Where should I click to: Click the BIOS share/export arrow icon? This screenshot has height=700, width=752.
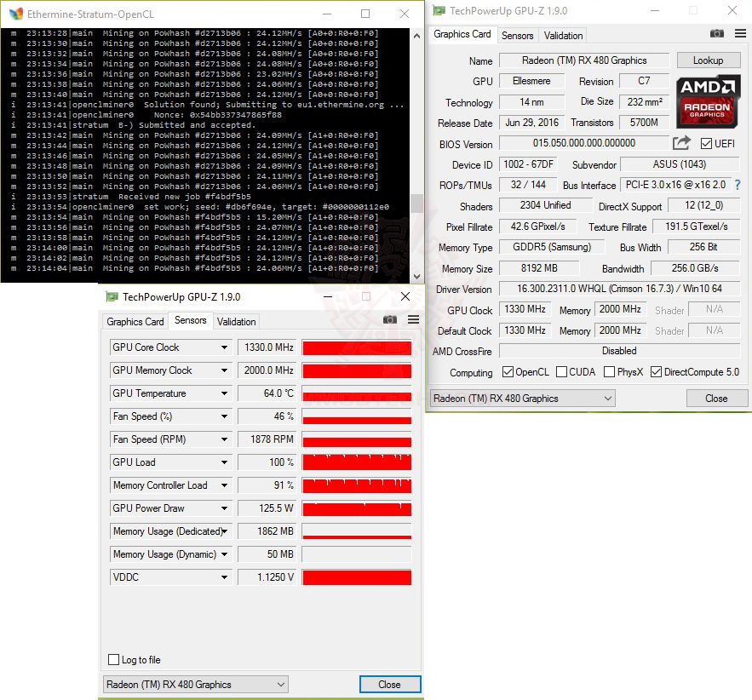click(681, 143)
